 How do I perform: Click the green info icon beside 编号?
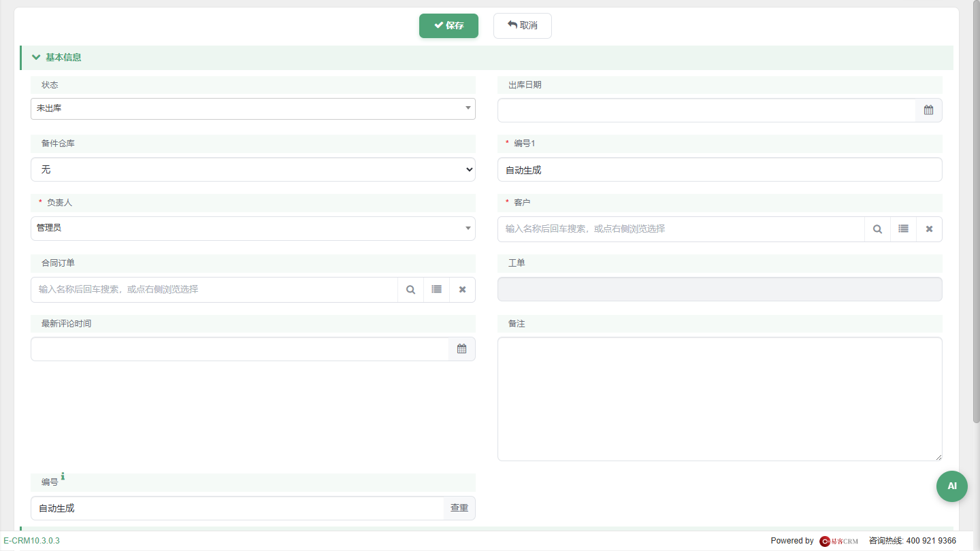[63, 476]
